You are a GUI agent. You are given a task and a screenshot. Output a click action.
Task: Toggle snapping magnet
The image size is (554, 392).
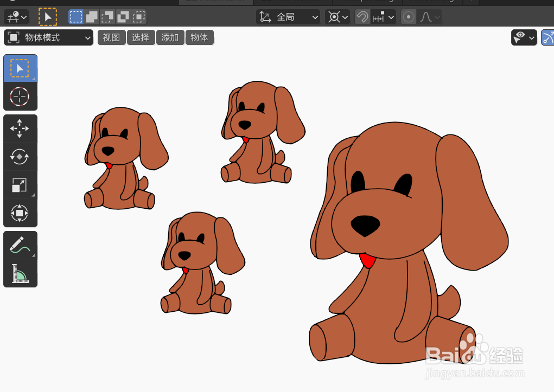click(x=362, y=17)
